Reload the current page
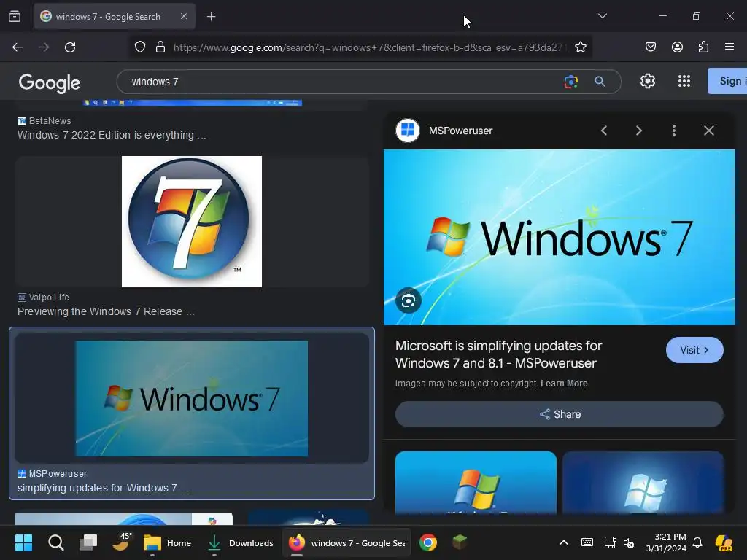 coord(70,47)
